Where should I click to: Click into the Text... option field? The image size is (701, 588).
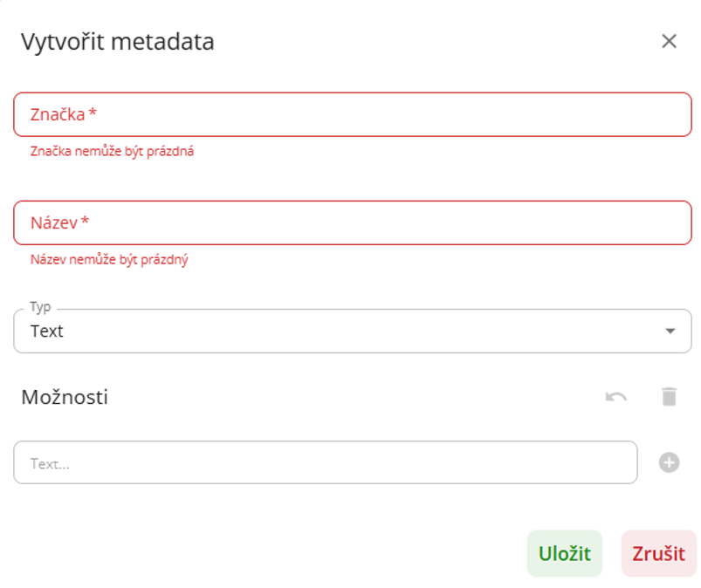[325, 462]
